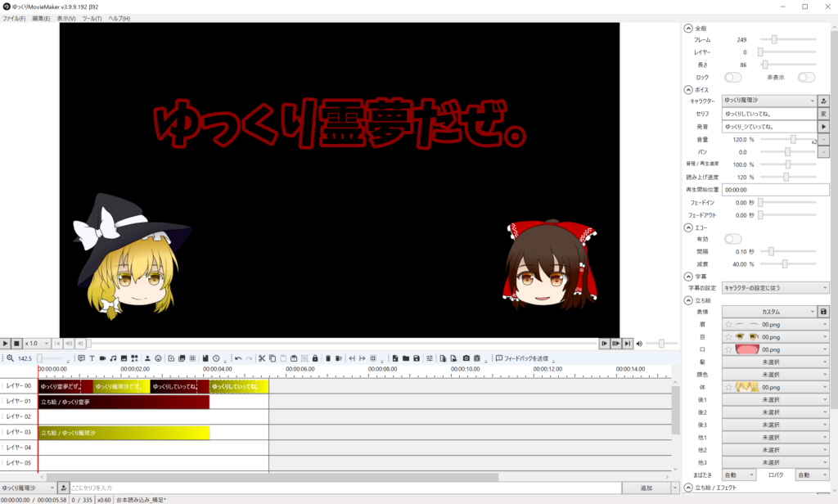Open the 字幕の設定 dropdown
Image resolution: width=838 pixels, height=504 pixels.
point(775,287)
